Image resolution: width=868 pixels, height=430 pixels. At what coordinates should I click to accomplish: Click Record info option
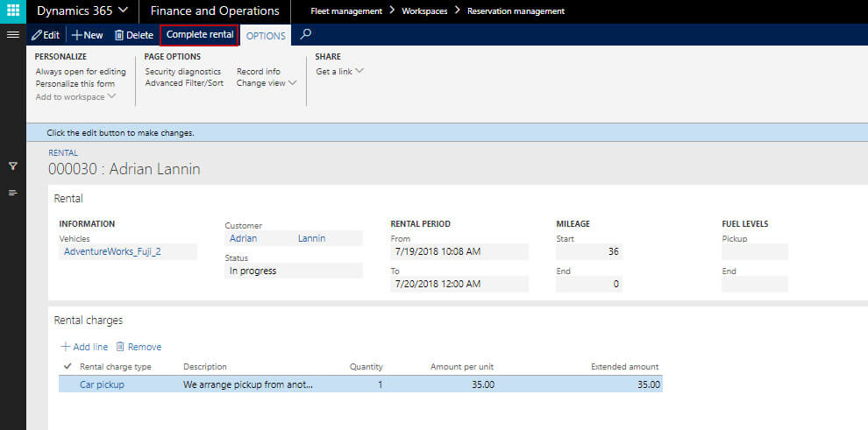259,71
